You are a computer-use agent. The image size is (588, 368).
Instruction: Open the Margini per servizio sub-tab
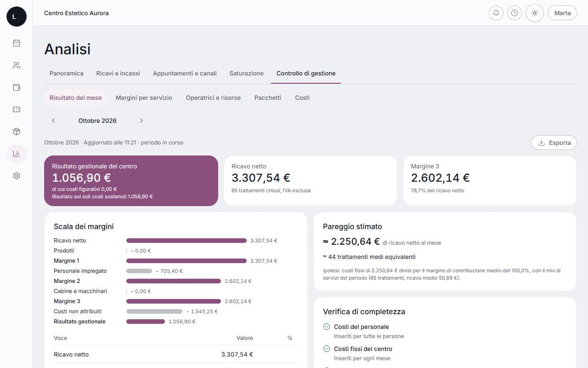pyautogui.click(x=144, y=98)
